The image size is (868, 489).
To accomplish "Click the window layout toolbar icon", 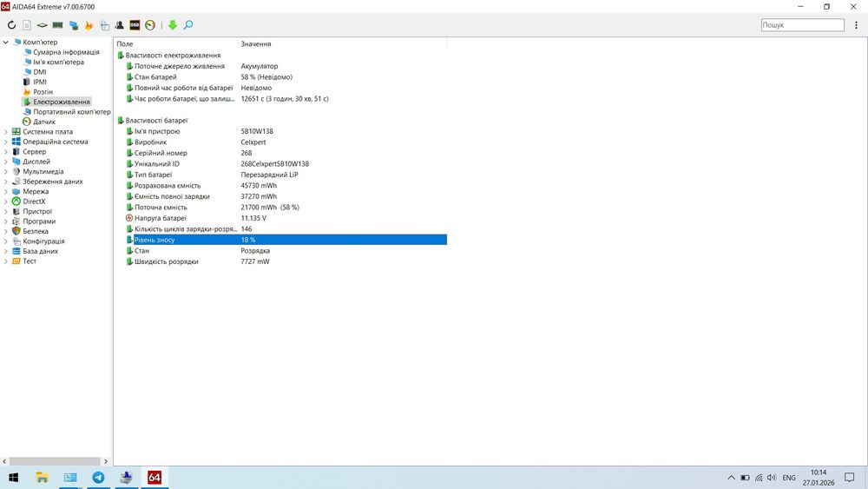I will [x=104, y=25].
